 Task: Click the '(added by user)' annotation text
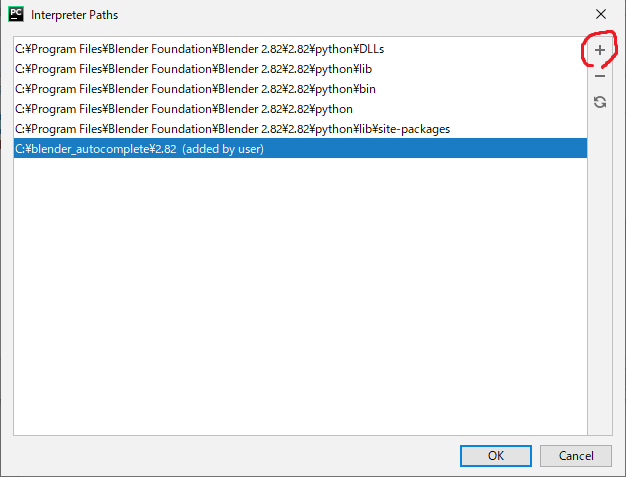click(x=223, y=149)
